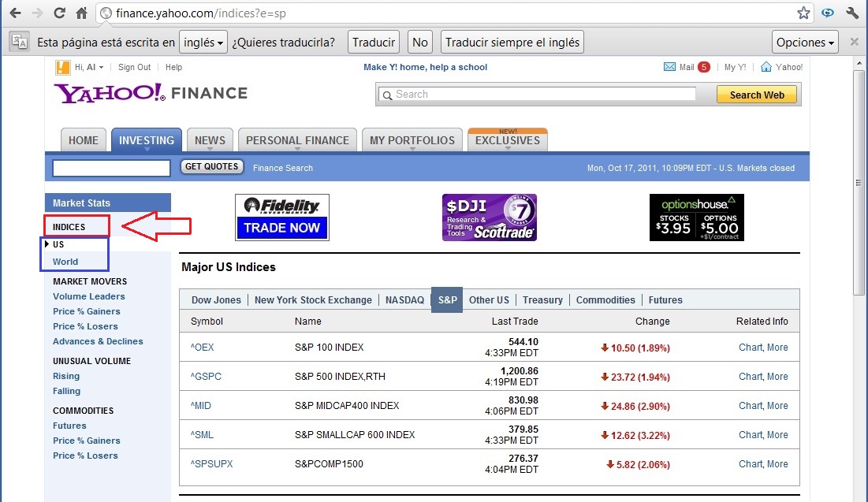The image size is (868, 502).
Task: Click the Yahoo! home house icon
Action: tap(766, 66)
